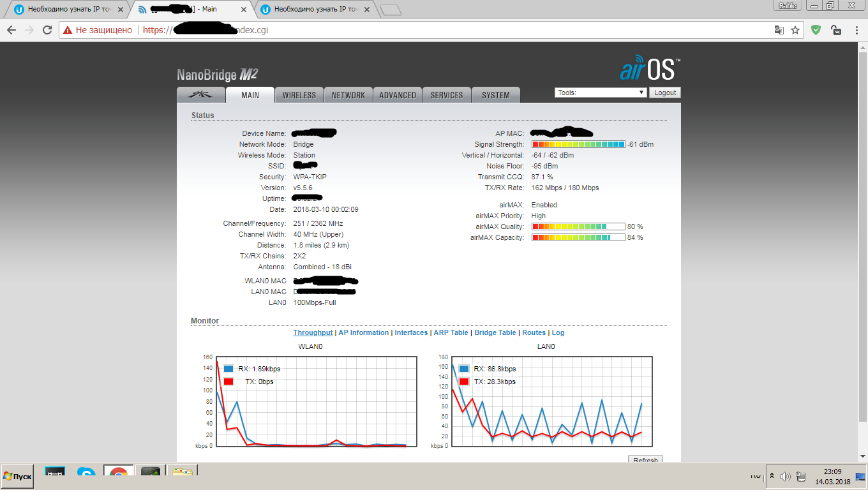Click the Logout button

click(x=665, y=93)
